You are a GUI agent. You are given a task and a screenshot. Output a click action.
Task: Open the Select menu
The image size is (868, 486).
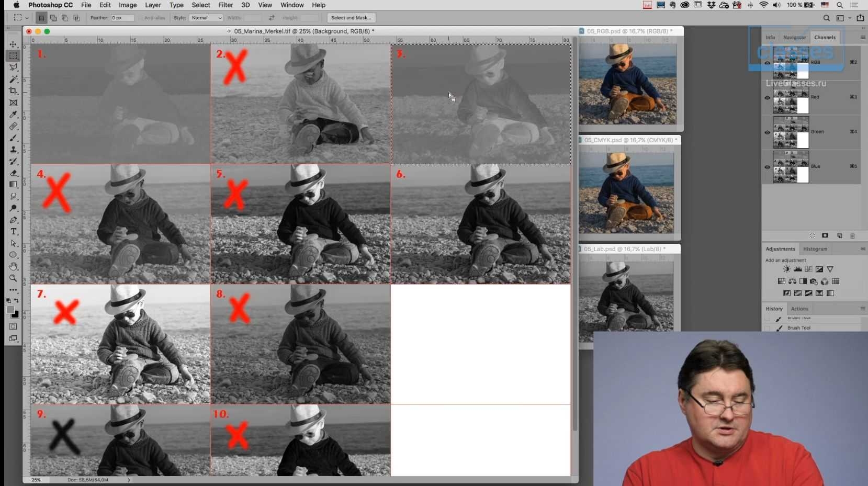click(x=201, y=5)
